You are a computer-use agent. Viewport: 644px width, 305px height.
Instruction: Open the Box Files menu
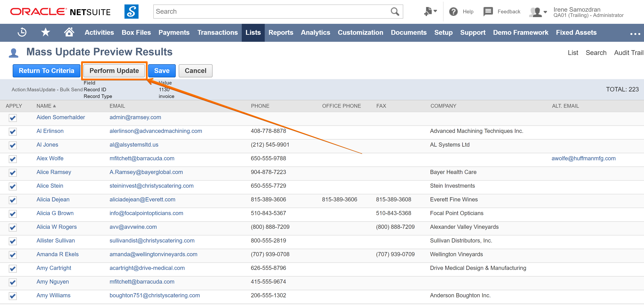pos(136,33)
